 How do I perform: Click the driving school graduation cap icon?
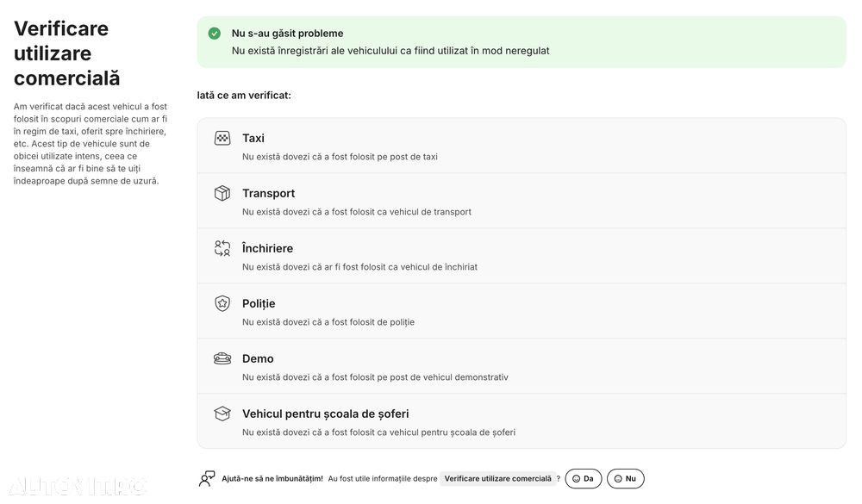(222, 414)
